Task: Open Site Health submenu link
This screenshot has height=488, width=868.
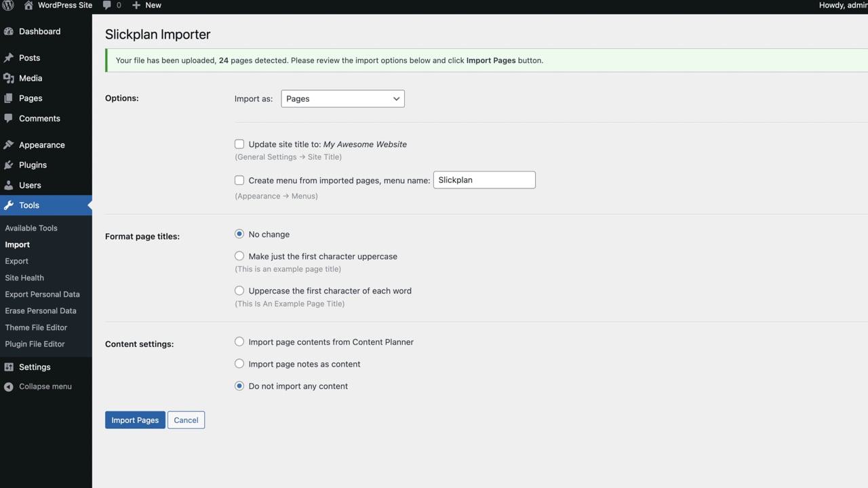Action: (24, 278)
